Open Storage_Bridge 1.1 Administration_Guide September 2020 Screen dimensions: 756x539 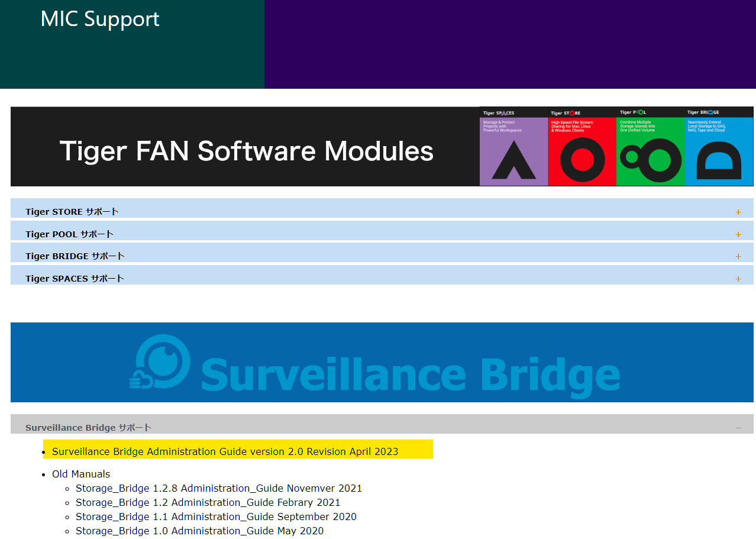tap(217, 517)
